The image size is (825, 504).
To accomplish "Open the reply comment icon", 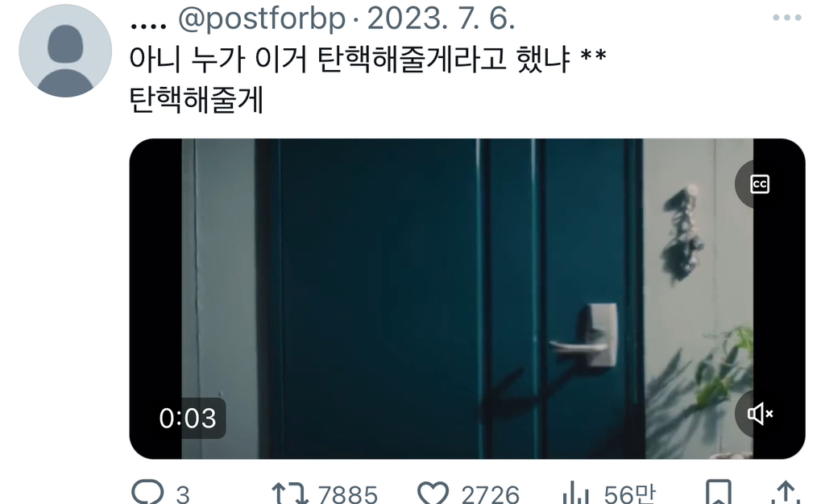I will (147, 493).
